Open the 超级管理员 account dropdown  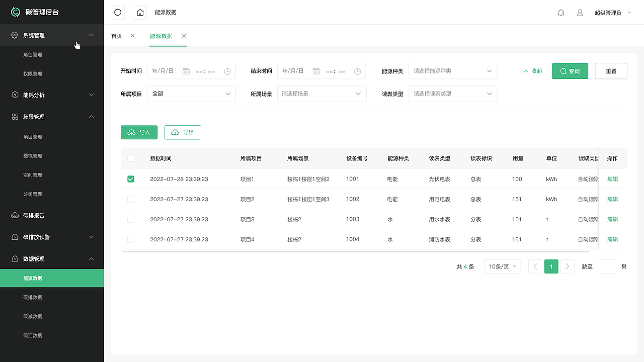[613, 13]
